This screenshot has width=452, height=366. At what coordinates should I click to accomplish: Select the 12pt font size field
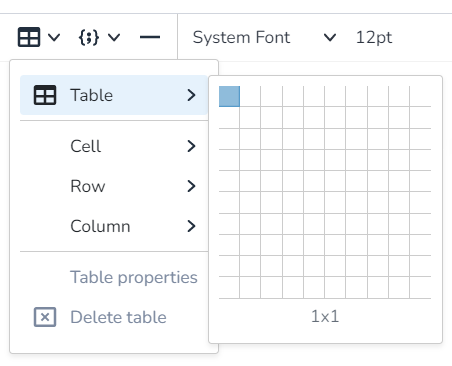374,37
